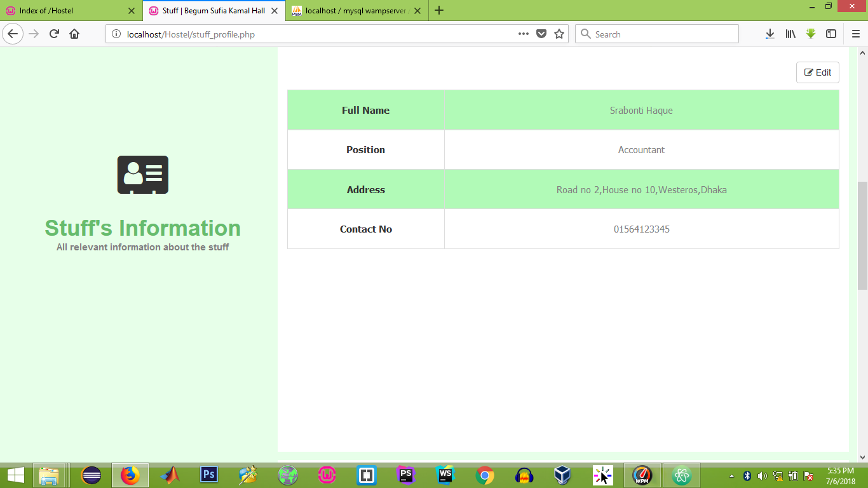Toggle the Firefox sidebar panel
This screenshot has height=488, width=868.
pyautogui.click(x=832, y=34)
